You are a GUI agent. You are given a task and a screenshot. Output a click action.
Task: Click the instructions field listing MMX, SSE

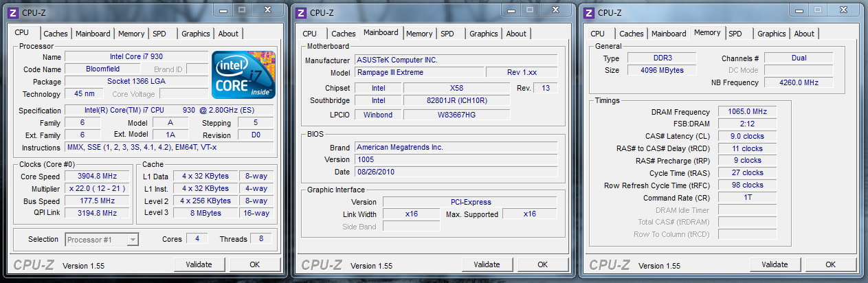pos(169,148)
